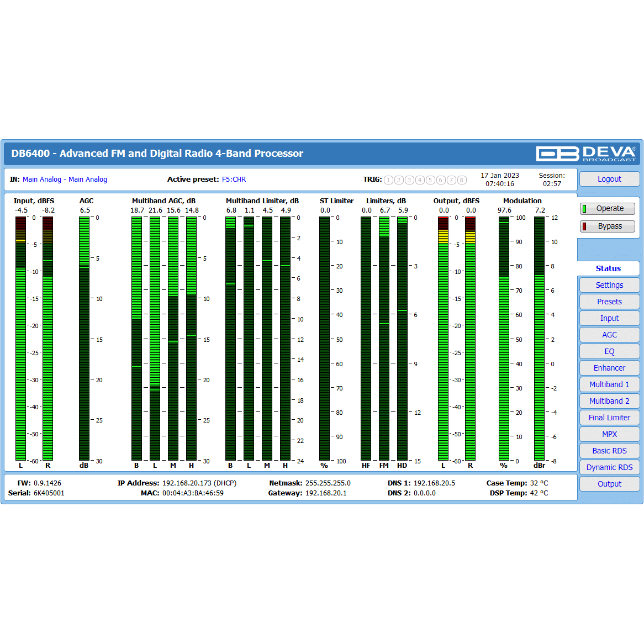Open the EQ section
644x644 pixels.
coord(609,351)
